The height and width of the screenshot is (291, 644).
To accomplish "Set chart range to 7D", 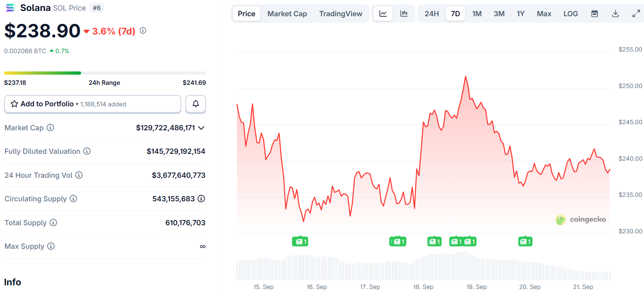I will [x=455, y=14].
